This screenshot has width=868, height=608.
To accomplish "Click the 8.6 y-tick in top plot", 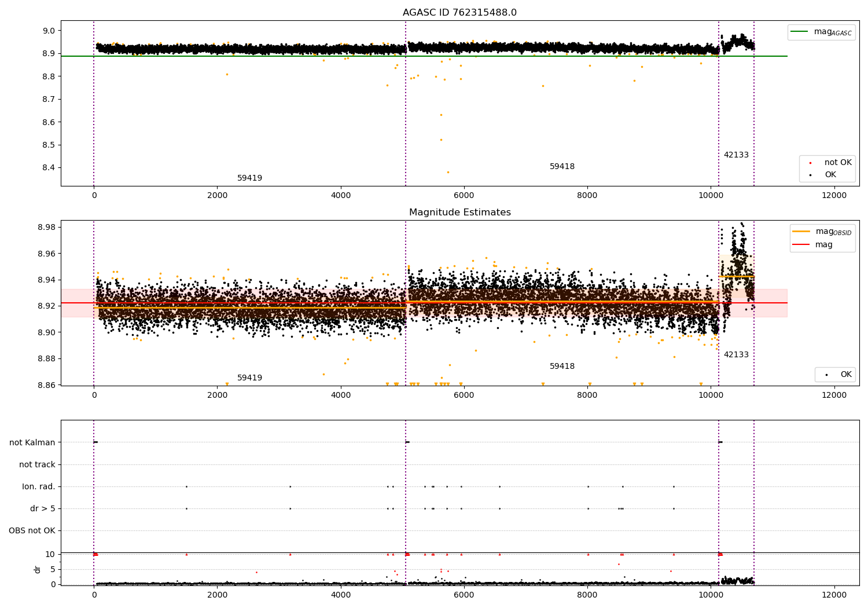I will (49, 122).
